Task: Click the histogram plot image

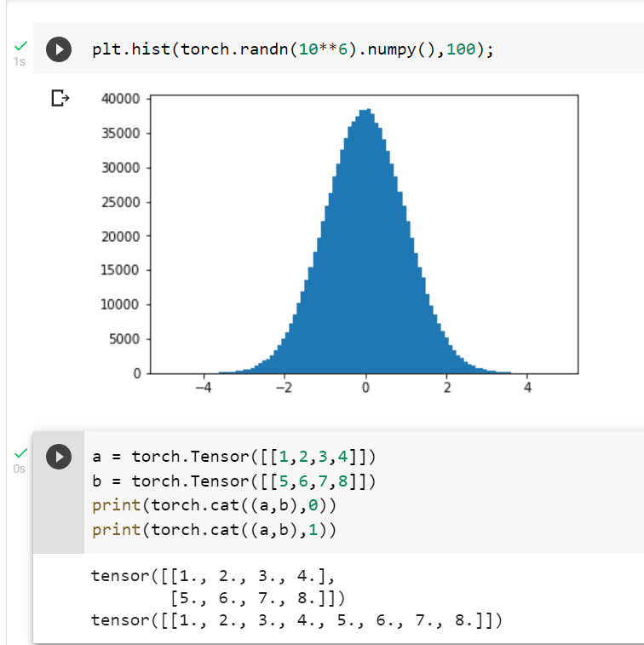Action: 340,243
